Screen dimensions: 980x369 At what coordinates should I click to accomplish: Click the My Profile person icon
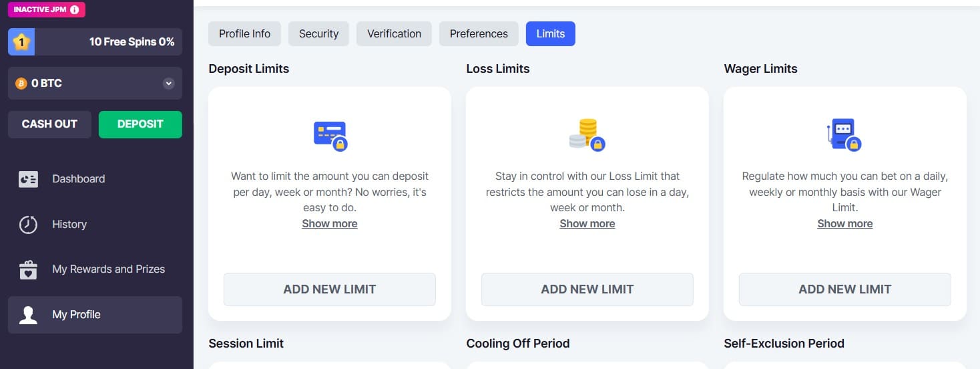28,314
